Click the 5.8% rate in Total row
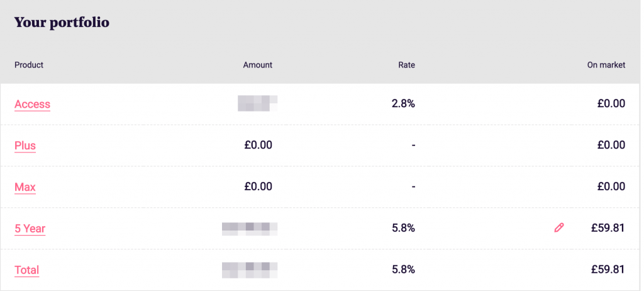Screen dimensions: 644x291 tap(403, 270)
